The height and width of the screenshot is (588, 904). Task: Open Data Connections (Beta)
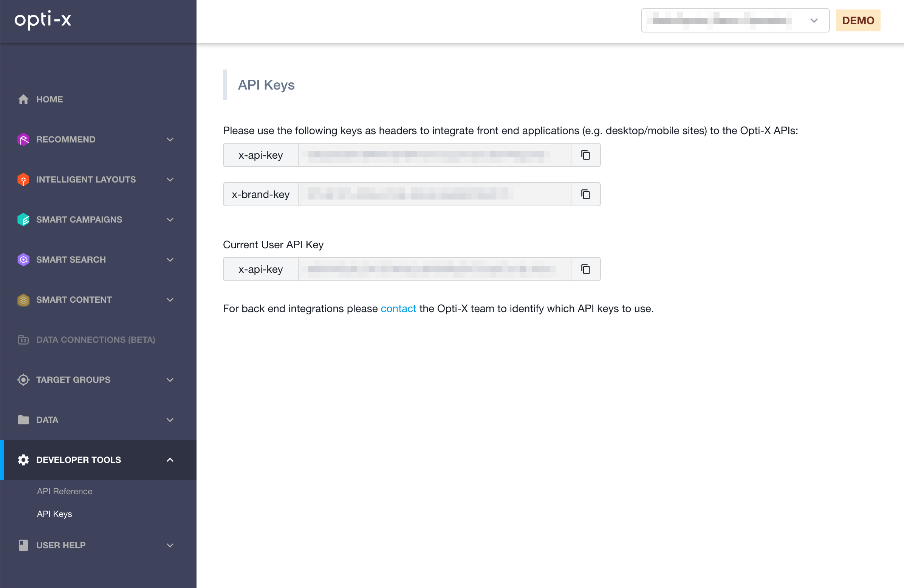(96, 340)
